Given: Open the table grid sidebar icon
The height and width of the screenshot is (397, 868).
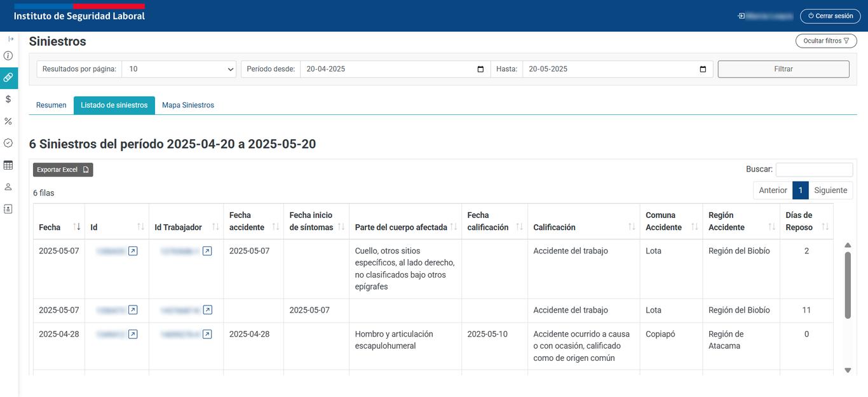Looking at the screenshot, I should (8, 165).
